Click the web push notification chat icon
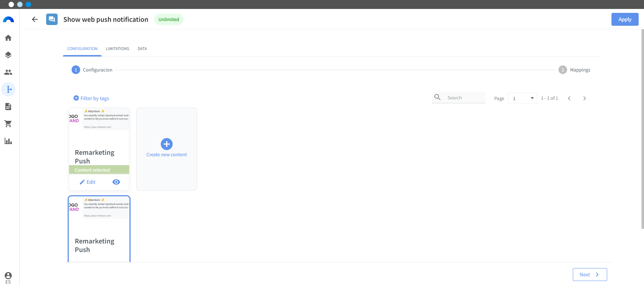644x286 pixels. (x=52, y=19)
